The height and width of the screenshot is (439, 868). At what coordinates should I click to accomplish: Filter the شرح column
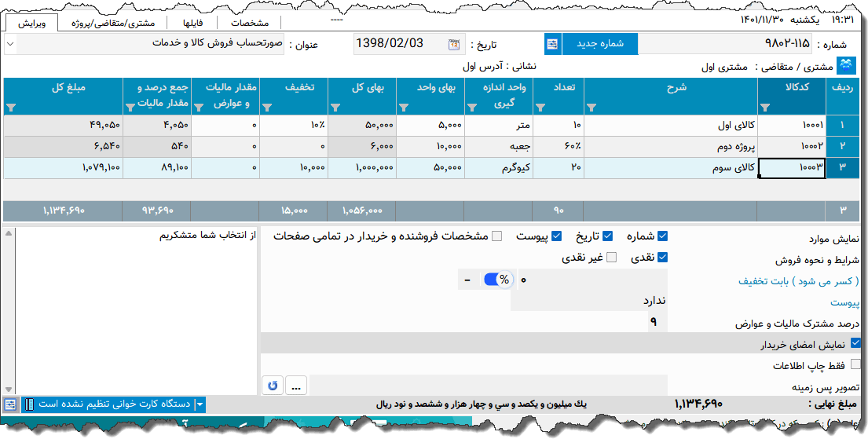[x=591, y=107]
